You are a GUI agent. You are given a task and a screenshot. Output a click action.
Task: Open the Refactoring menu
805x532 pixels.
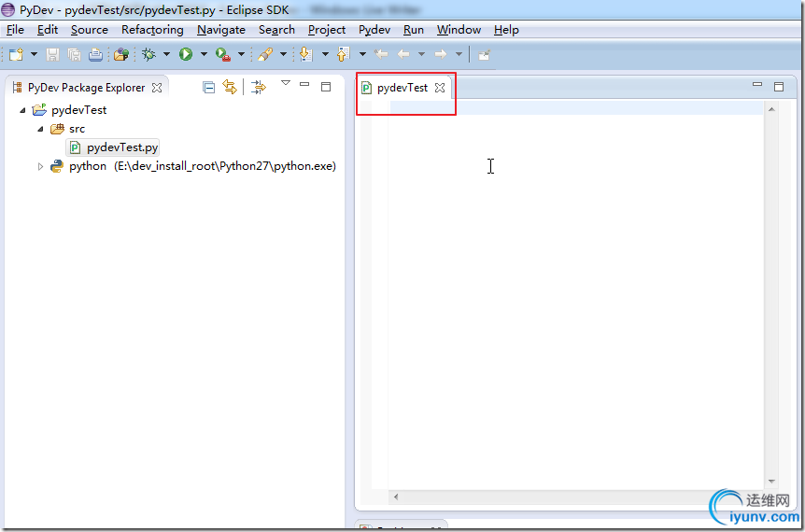point(152,30)
